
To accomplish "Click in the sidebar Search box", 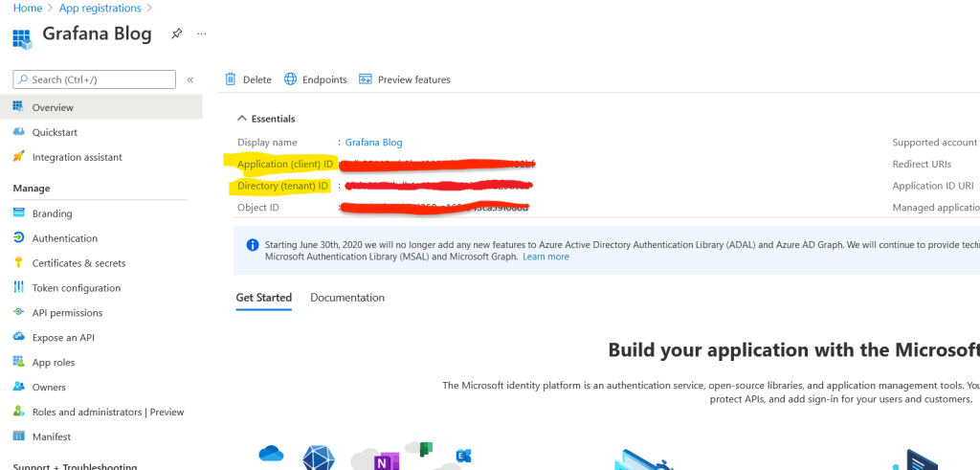I will tap(96, 79).
